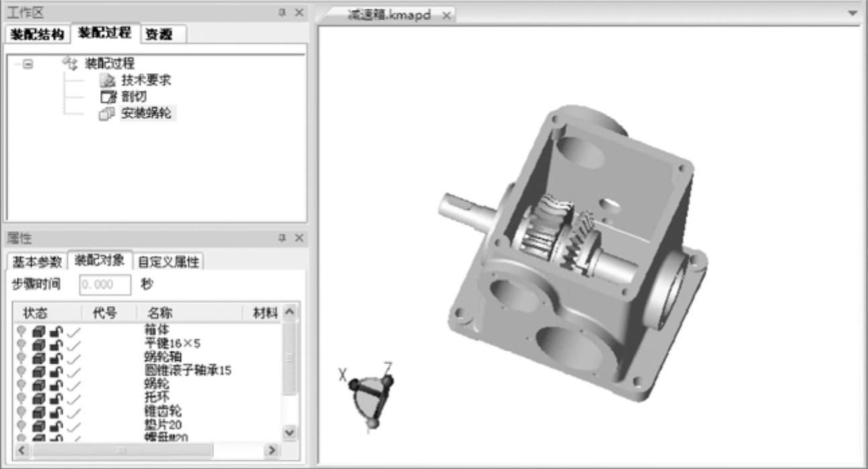Click the cube icon in the 平键16×5 row
The width and height of the screenshot is (868, 469).
click(38, 343)
